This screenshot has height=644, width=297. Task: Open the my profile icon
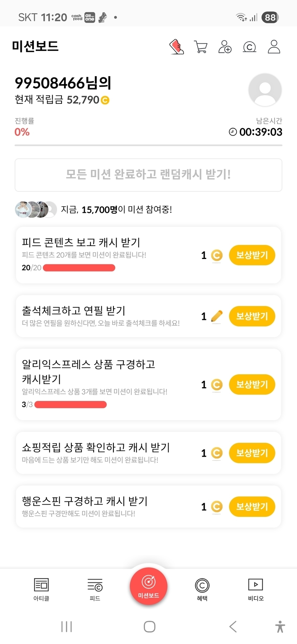click(274, 47)
